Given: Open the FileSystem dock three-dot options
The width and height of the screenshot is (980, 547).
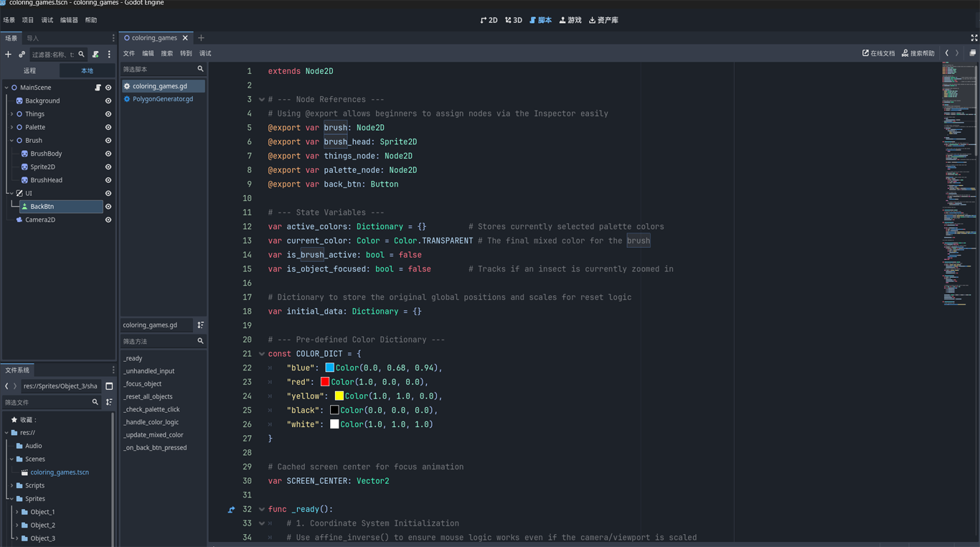Looking at the screenshot, I should 113,370.
